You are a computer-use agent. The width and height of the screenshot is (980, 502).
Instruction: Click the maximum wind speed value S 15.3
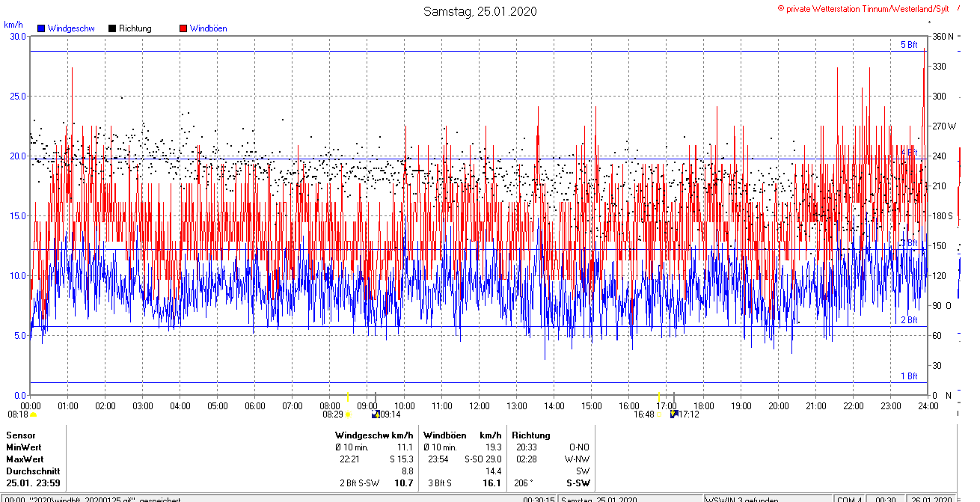pyautogui.click(x=402, y=459)
